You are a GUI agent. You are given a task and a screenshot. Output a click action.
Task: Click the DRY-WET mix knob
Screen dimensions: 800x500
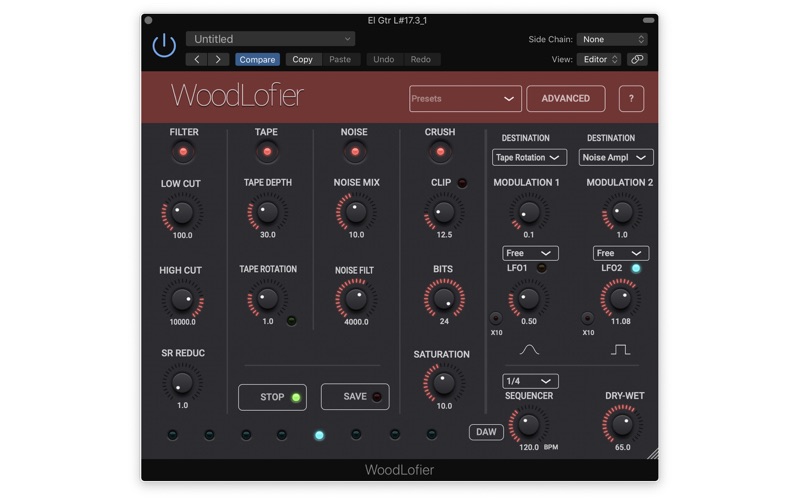coord(622,425)
